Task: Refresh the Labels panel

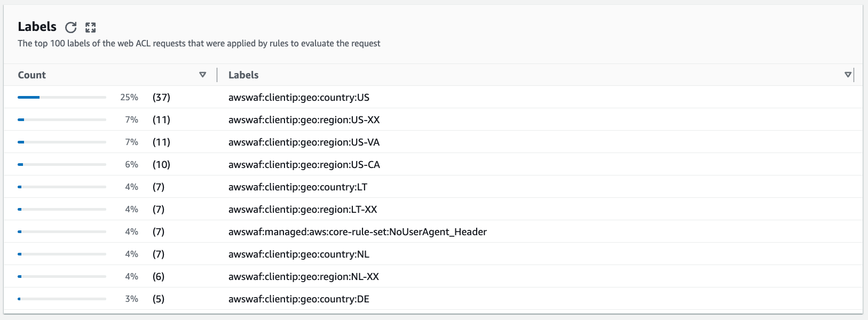Action: (70, 27)
